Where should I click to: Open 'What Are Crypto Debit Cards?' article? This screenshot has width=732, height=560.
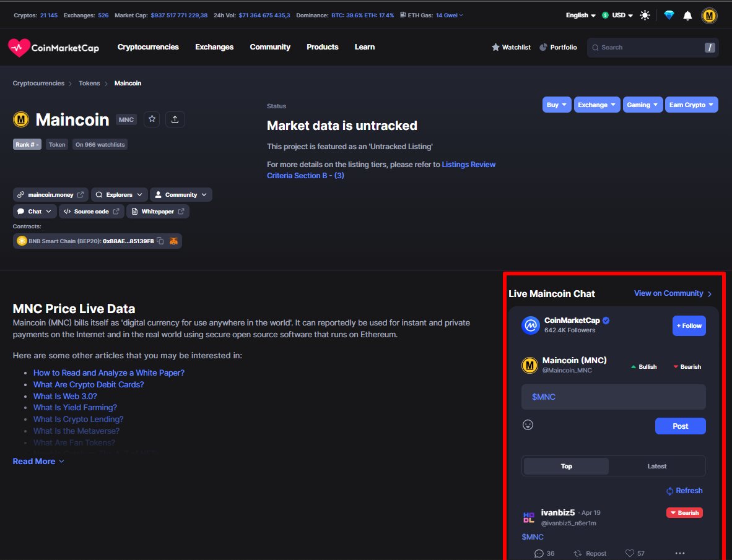tap(89, 385)
